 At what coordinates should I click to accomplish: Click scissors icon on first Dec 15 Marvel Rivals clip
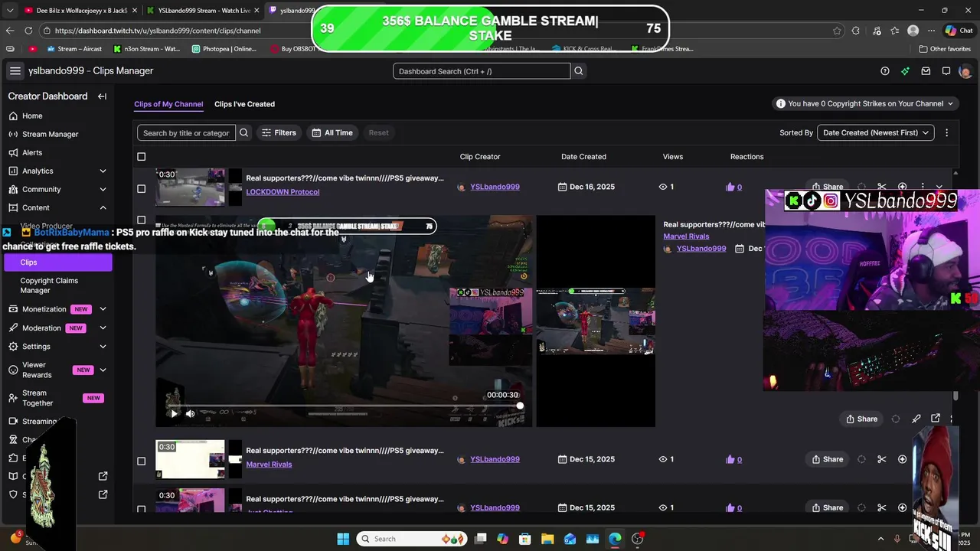point(882,459)
